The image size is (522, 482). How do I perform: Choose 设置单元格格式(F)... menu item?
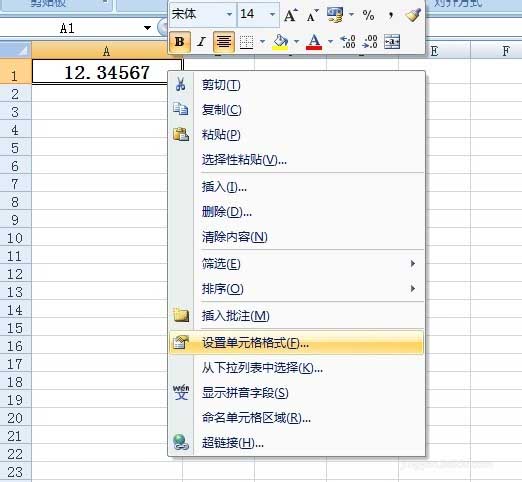(297, 342)
